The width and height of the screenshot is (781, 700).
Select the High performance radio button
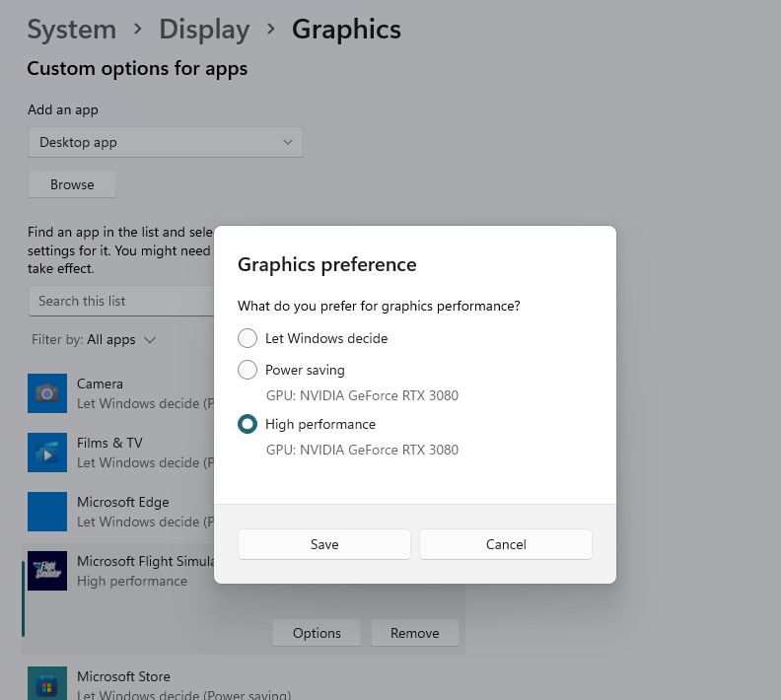[248, 424]
